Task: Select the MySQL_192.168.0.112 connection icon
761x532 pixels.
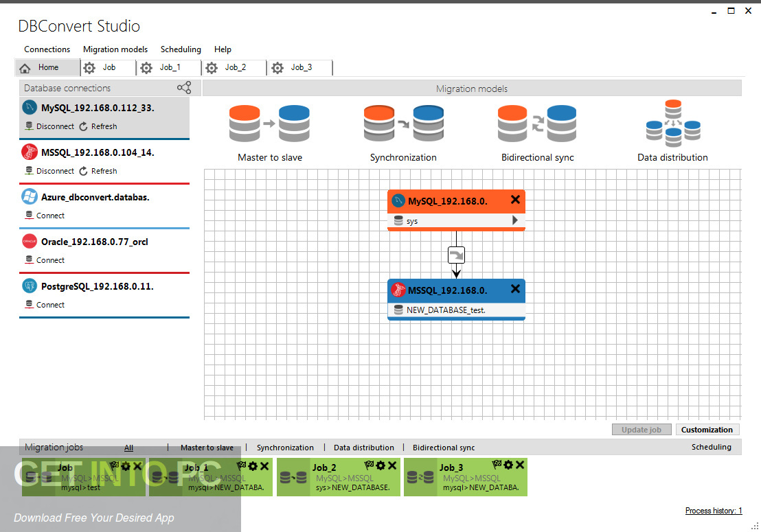Action: (x=30, y=107)
